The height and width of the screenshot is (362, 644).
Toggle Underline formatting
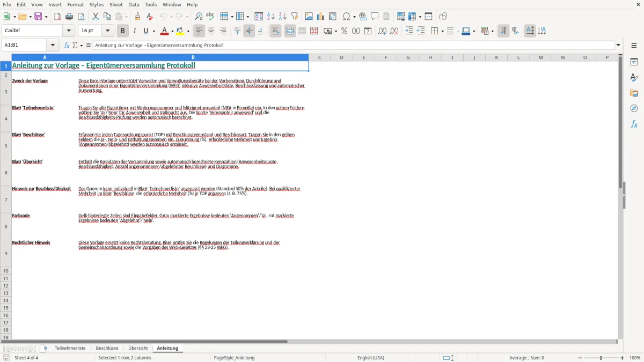coord(145,31)
